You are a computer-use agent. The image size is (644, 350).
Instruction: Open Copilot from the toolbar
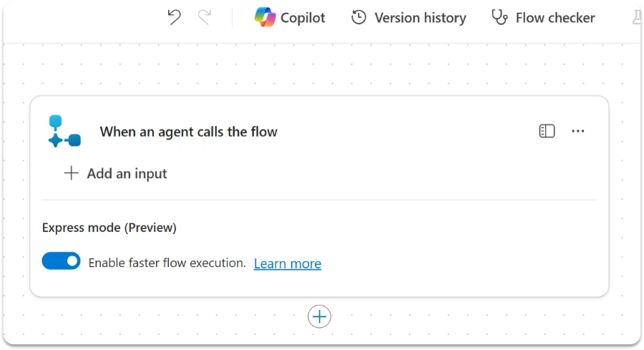(x=290, y=18)
